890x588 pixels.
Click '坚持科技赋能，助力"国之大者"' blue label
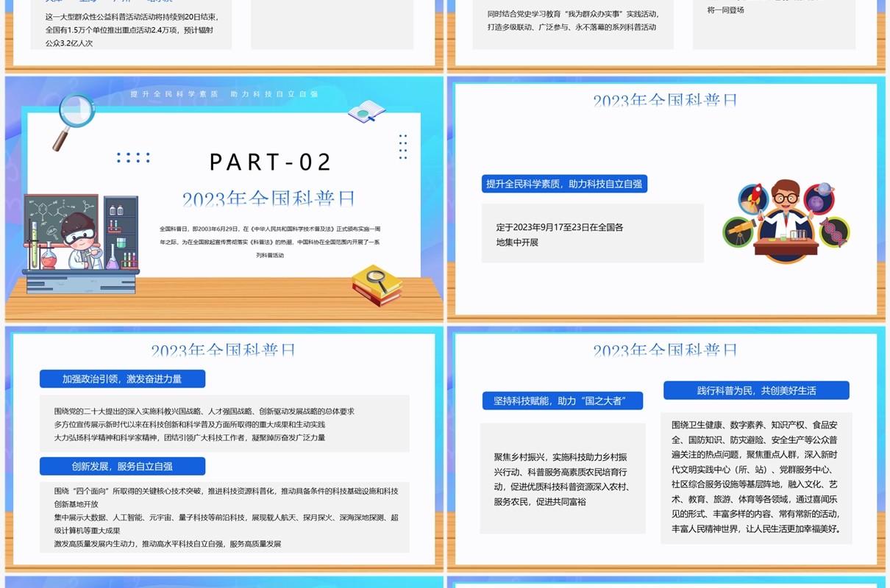pos(563,401)
